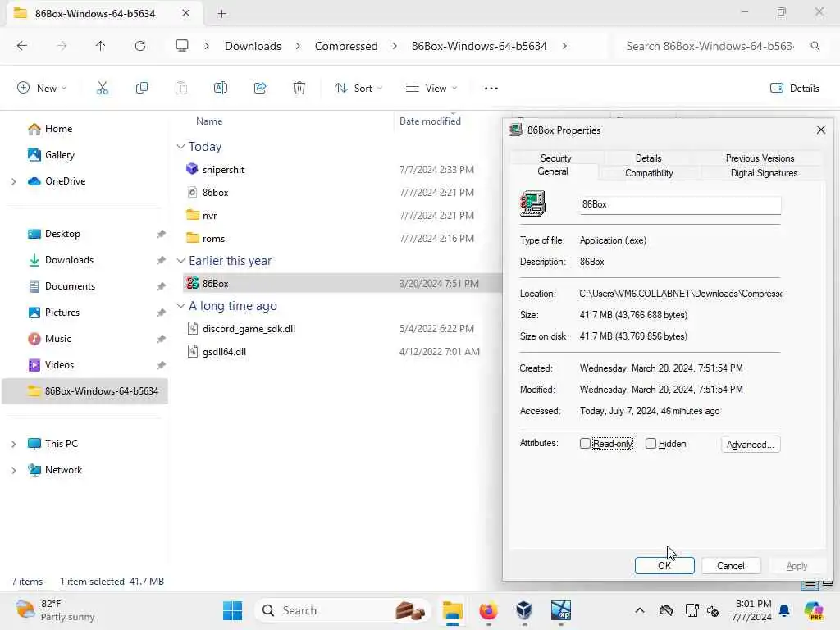This screenshot has height=630, width=840.
Task: Open Documents in navigation pane
Action: 70,286
